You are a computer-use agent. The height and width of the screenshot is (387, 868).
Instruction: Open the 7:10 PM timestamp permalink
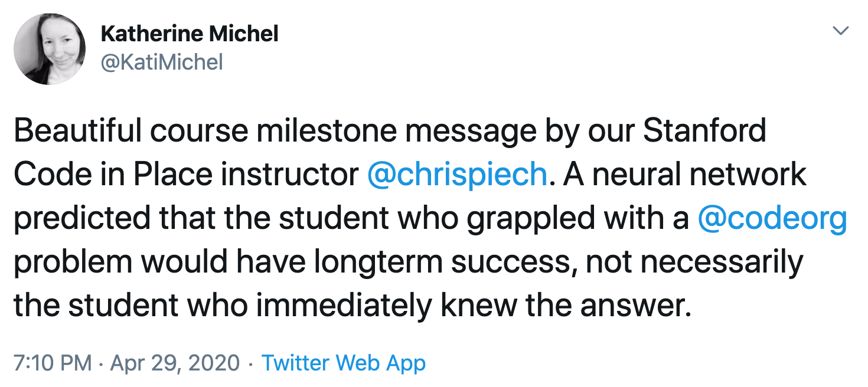(x=53, y=363)
